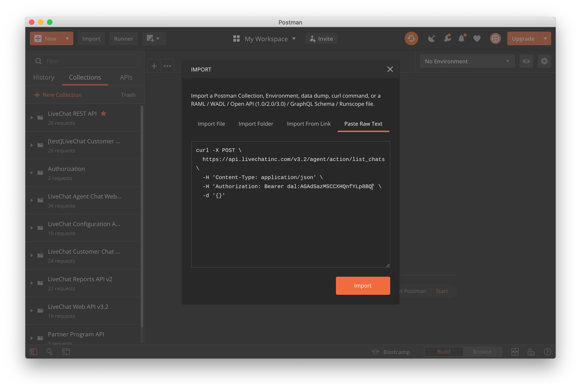Open the Runner
Image resolution: width=581 pixels, height=392 pixels.
pos(123,38)
